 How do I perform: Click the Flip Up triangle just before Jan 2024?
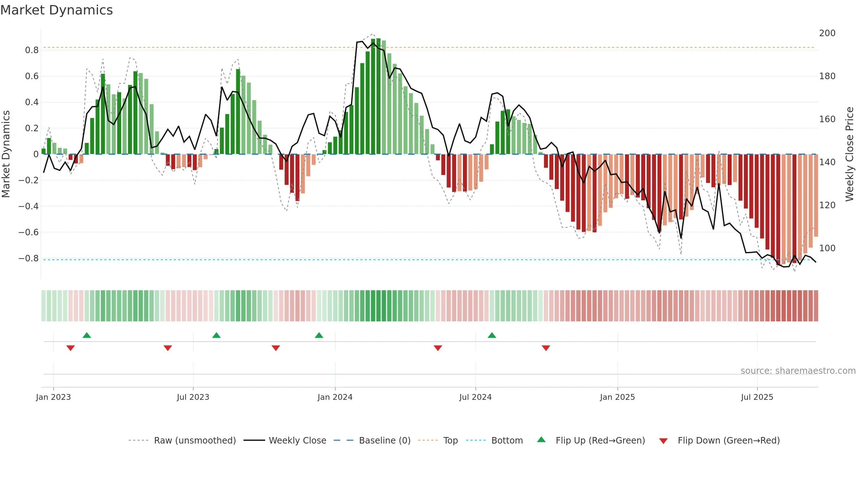point(319,335)
